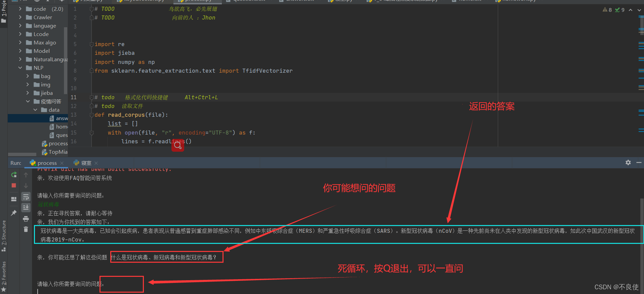Go to previous highlighted error arrow
Viewport: 644px width, 294px height.
[x=631, y=10]
